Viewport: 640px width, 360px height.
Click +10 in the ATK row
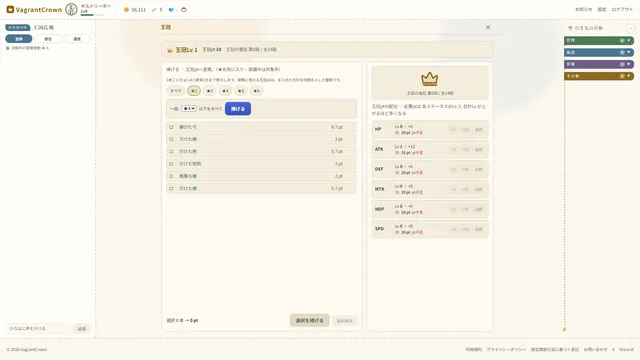(x=465, y=150)
